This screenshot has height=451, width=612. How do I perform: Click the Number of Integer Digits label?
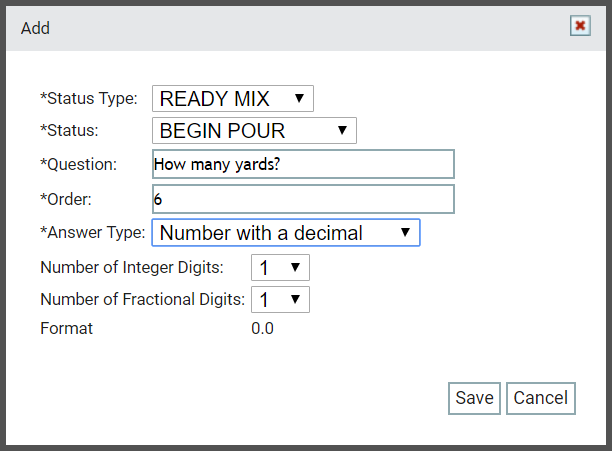[x=132, y=268]
